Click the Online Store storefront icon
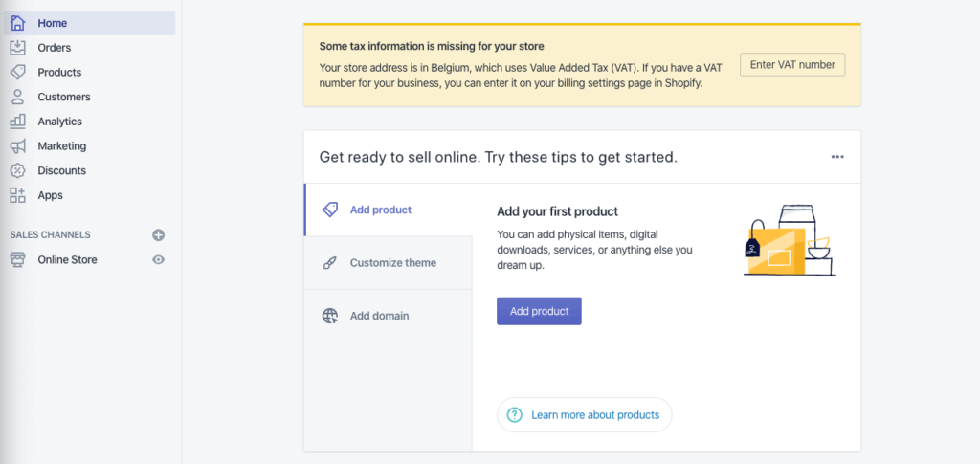 click(17, 259)
